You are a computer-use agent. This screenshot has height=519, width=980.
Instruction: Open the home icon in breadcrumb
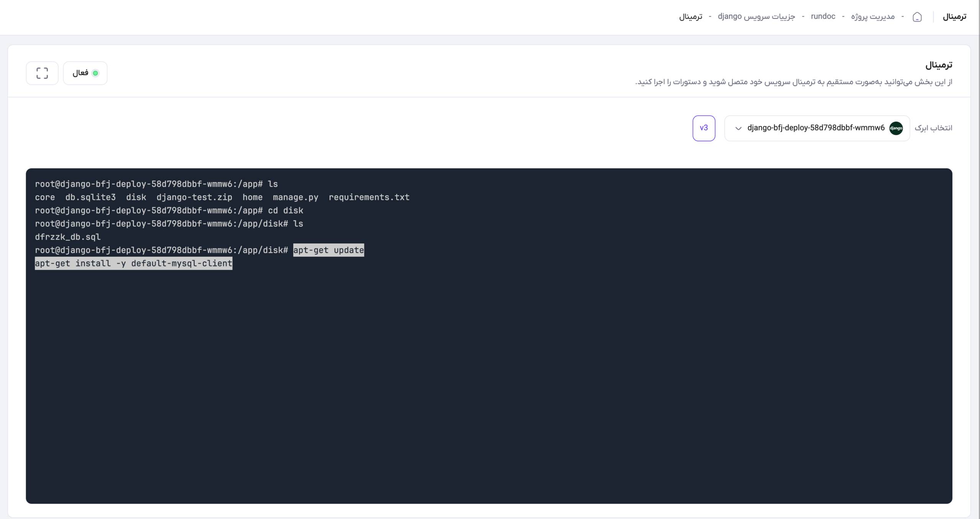pyautogui.click(x=917, y=17)
